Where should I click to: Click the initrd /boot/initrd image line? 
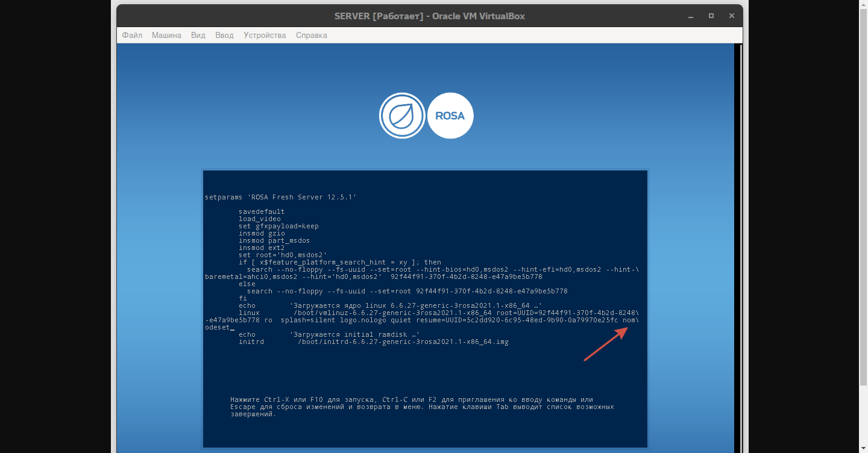(x=374, y=342)
